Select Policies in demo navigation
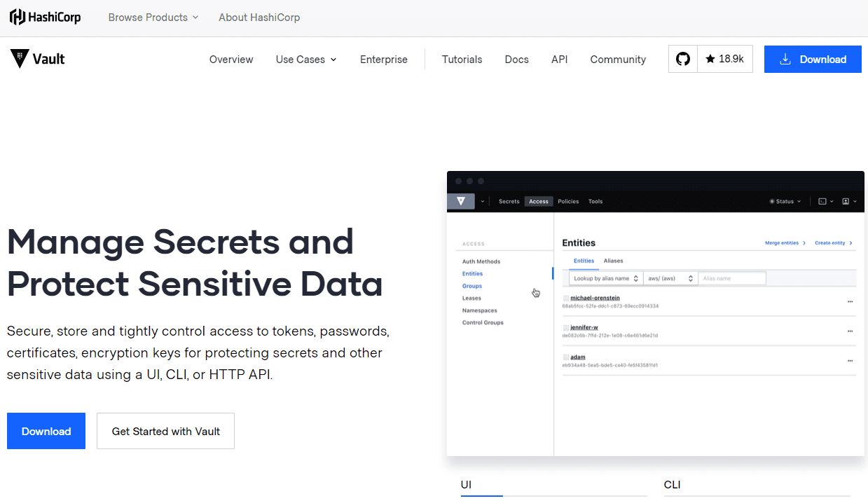868x501 pixels. point(568,202)
